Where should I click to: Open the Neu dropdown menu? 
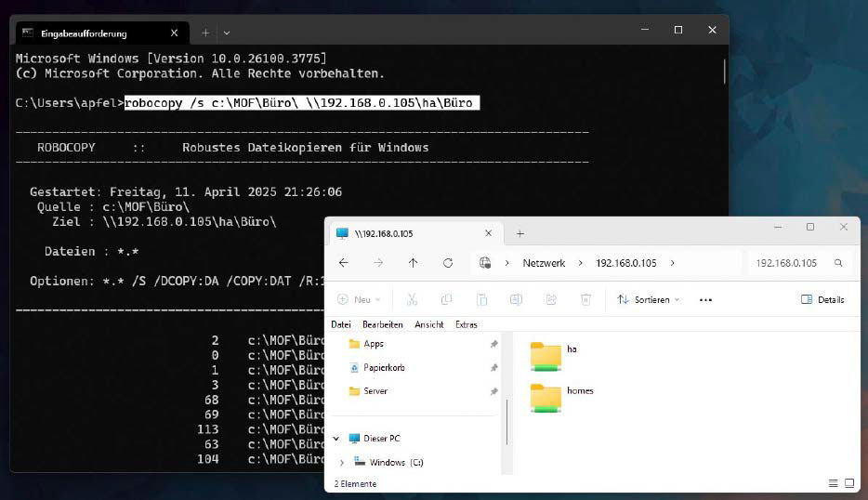(x=359, y=299)
